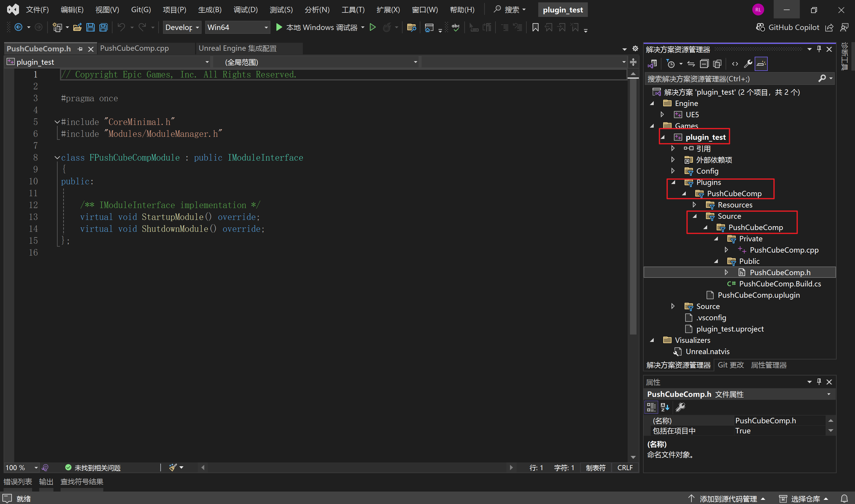Click the Open File folder icon
This screenshot has width=855, height=504.
77,27
